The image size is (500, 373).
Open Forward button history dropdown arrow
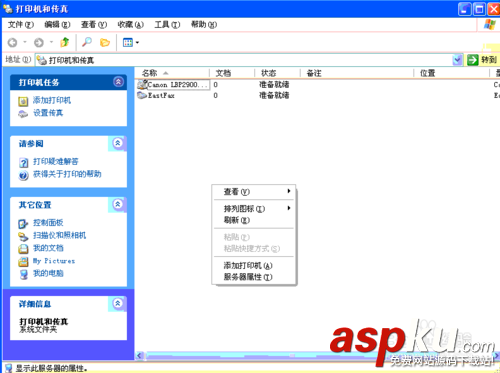(x=51, y=42)
